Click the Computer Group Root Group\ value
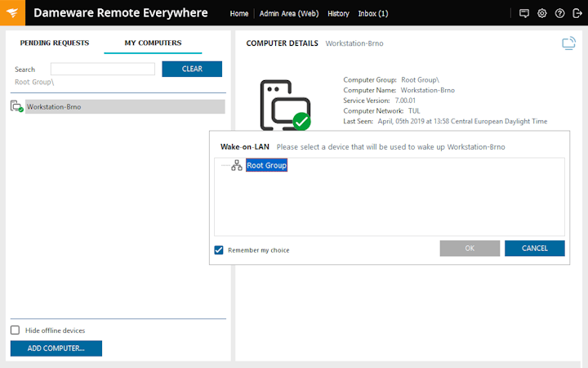Screen dimensions: 588x368 pyautogui.click(x=420, y=80)
